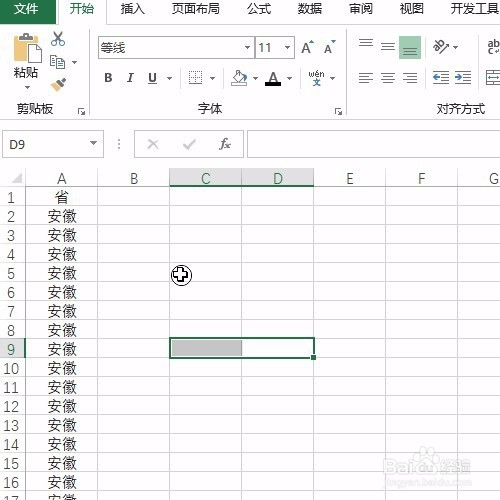
Task: Click the wén phonetic guide icon
Action: point(316,78)
